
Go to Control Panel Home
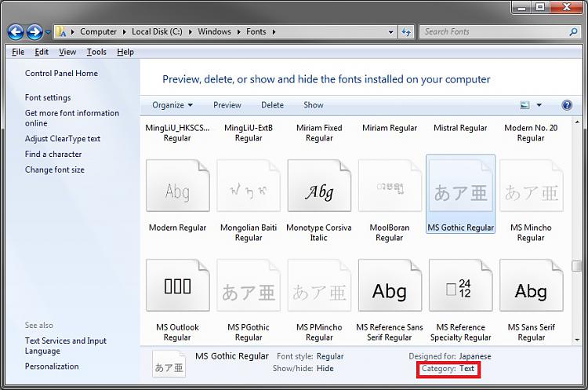point(61,73)
